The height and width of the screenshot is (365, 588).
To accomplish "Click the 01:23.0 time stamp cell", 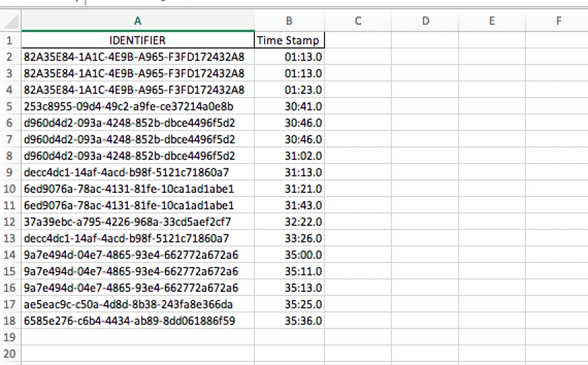I will 288,89.
